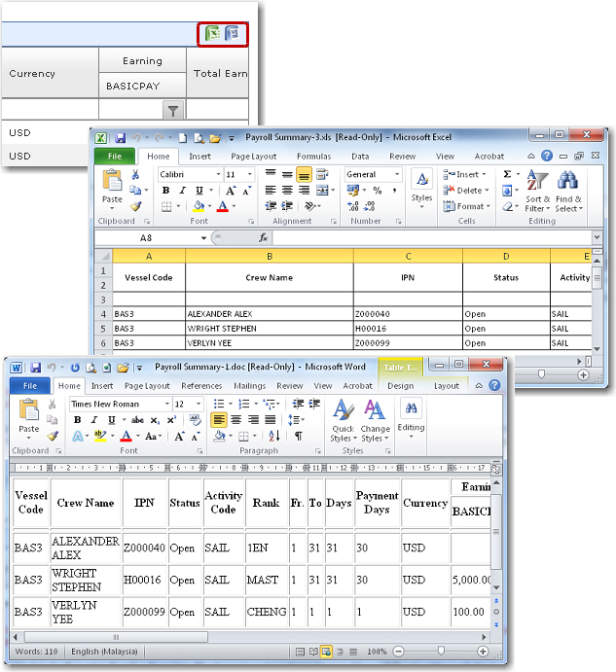Viewport: 616px width, 672px height.
Task: Click Excel Name Box showing A8
Action: (146, 238)
